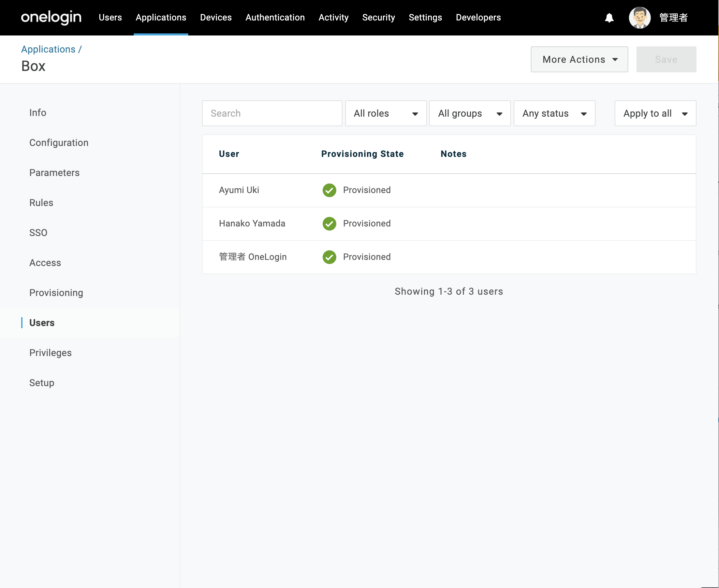Viewport: 719px width, 588px height.
Task: Expand the Apply to all dropdown
Action: coord(656,113)
